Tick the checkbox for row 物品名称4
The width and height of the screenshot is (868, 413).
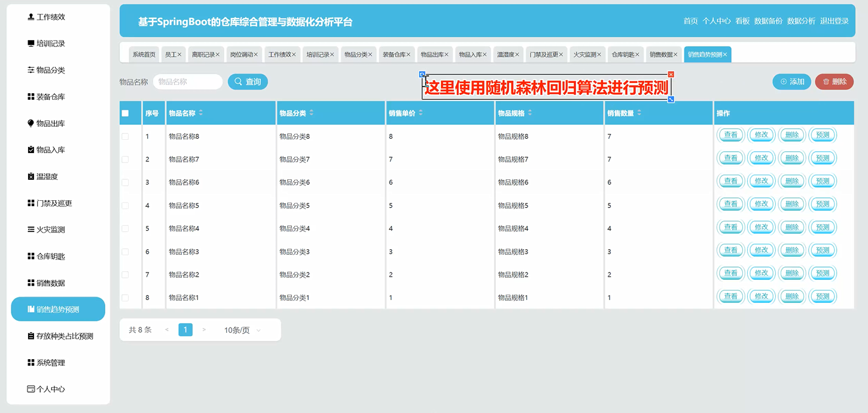[x=125, y=228]
